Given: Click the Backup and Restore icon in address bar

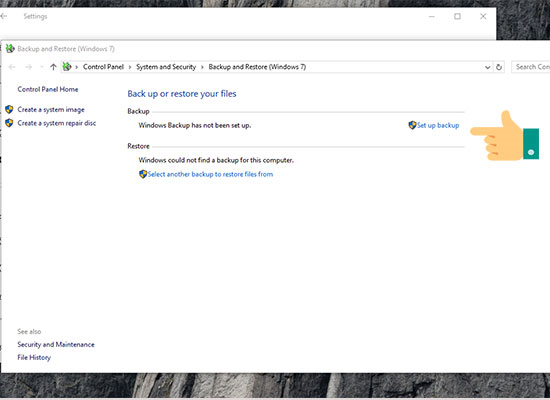Looking at the screenshot, I should pyautogui.click(x=67, y=66).
